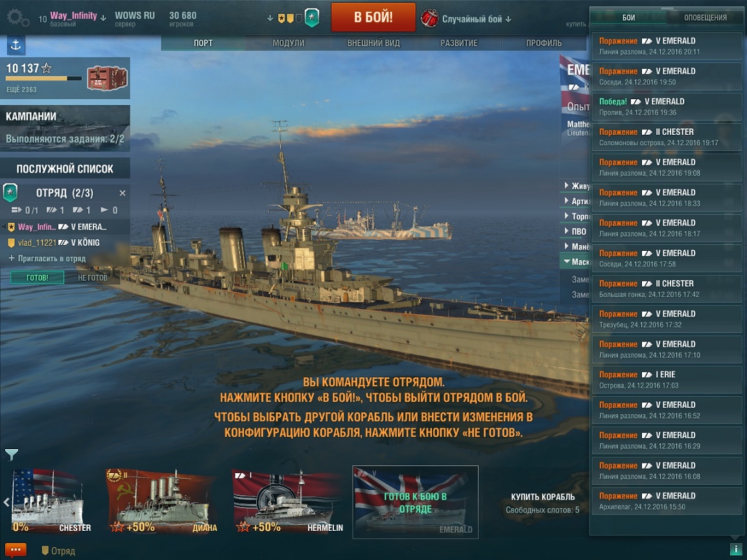The height and width of the screenshot is (560, 747).
Task: Click the info icon at bottom right
Action: 735,549
